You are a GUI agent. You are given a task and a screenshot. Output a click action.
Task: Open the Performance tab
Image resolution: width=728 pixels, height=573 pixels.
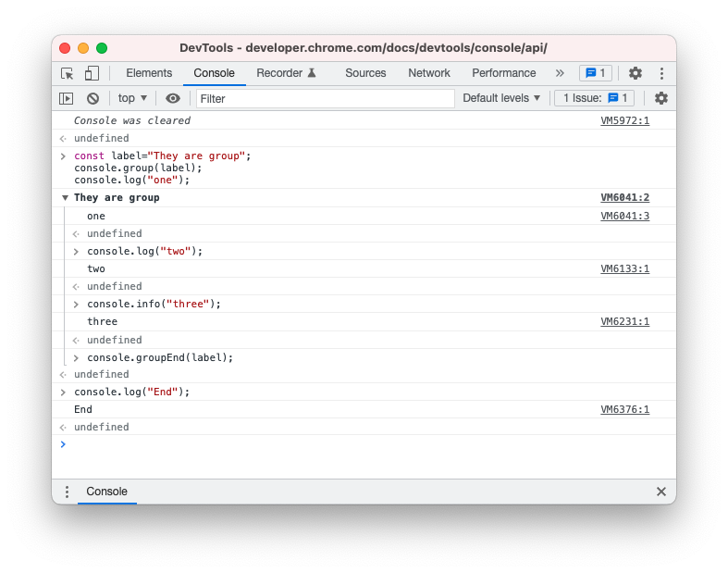coord(504,73)
